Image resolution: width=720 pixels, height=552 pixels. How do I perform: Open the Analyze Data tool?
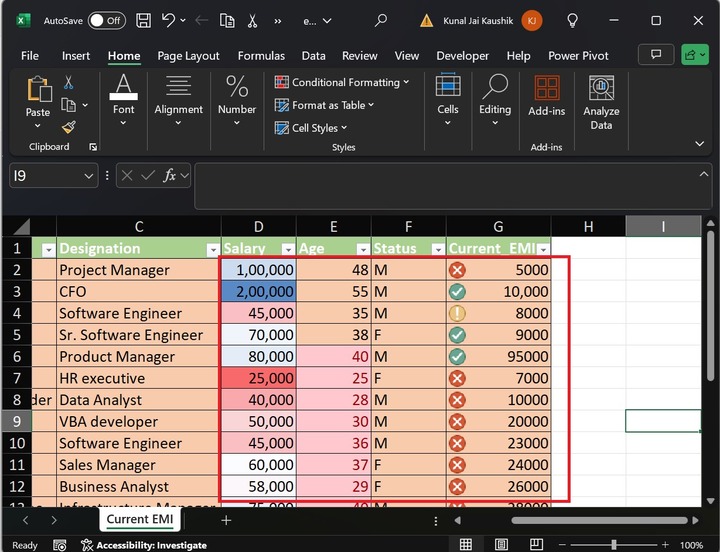coord(601,103)
